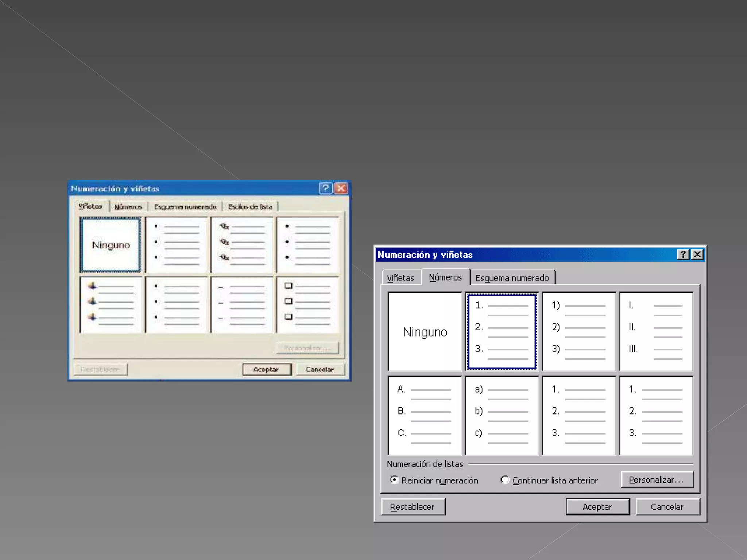Click Cancelar in the left dialog

click(x=320, y=369)
